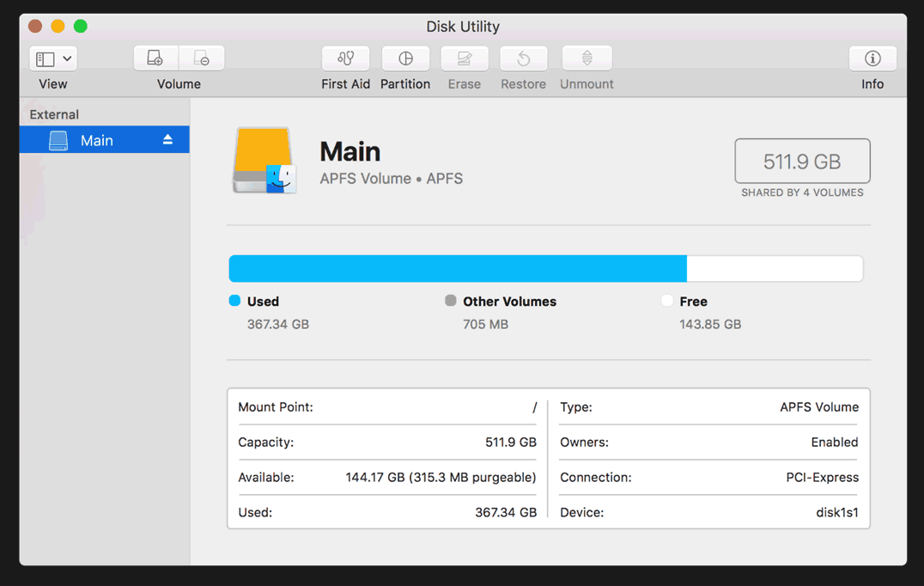This screenshot has height=586, width=924.
Task: Click the 511.9 GB capacity box
Action: coord(802,161)
